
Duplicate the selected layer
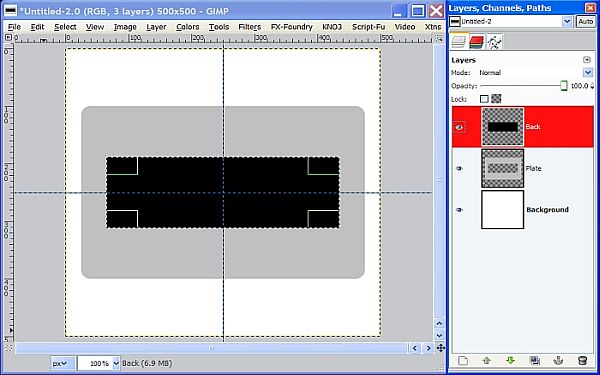pyautogui.click(x=534, y=360)
